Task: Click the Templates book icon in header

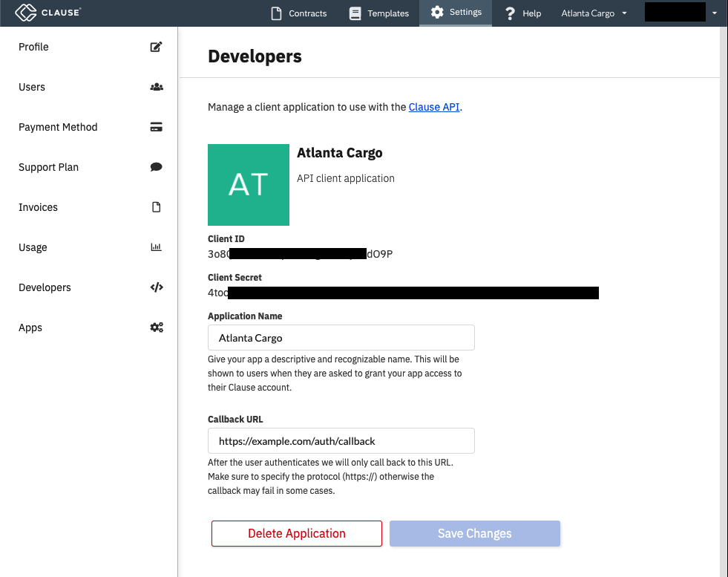Action: [x=355, y=13]
